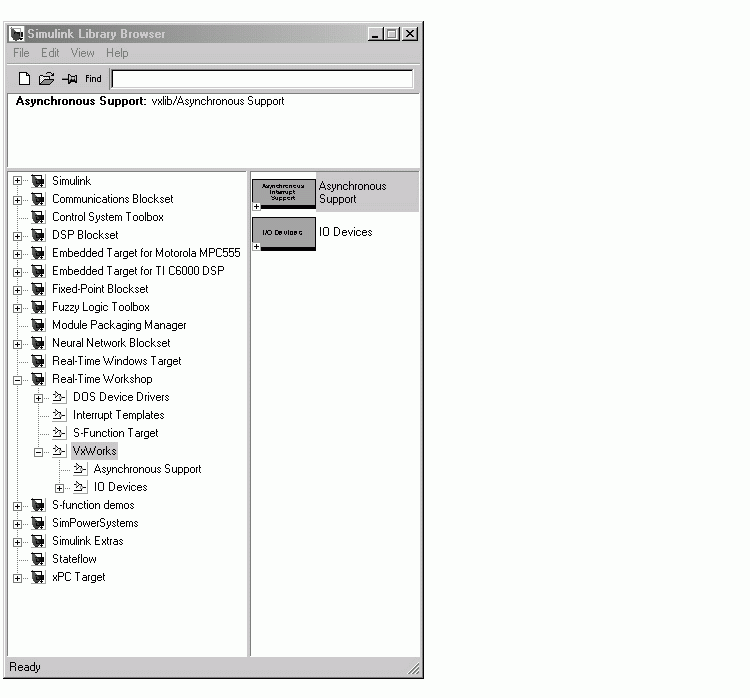The height and width of the screenshot is (698, 750).
Task: Click the IO Devices label in right pane
Action: point(345,232)
